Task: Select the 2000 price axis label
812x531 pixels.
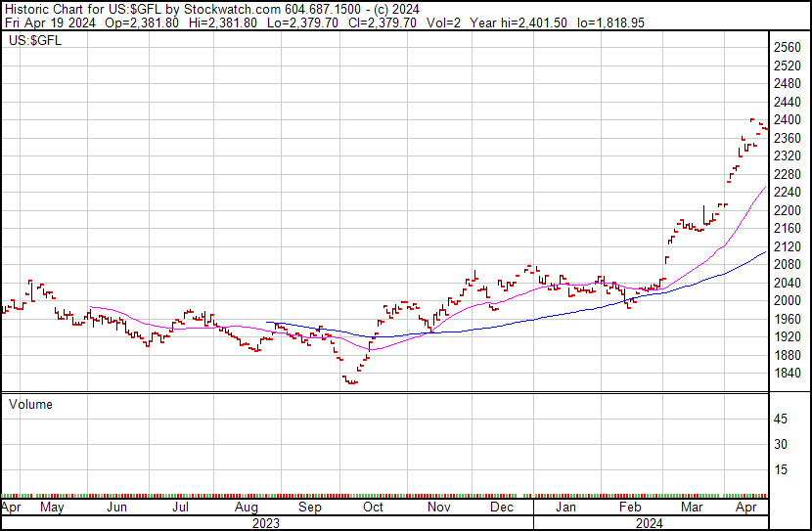Action: (788, 300)
